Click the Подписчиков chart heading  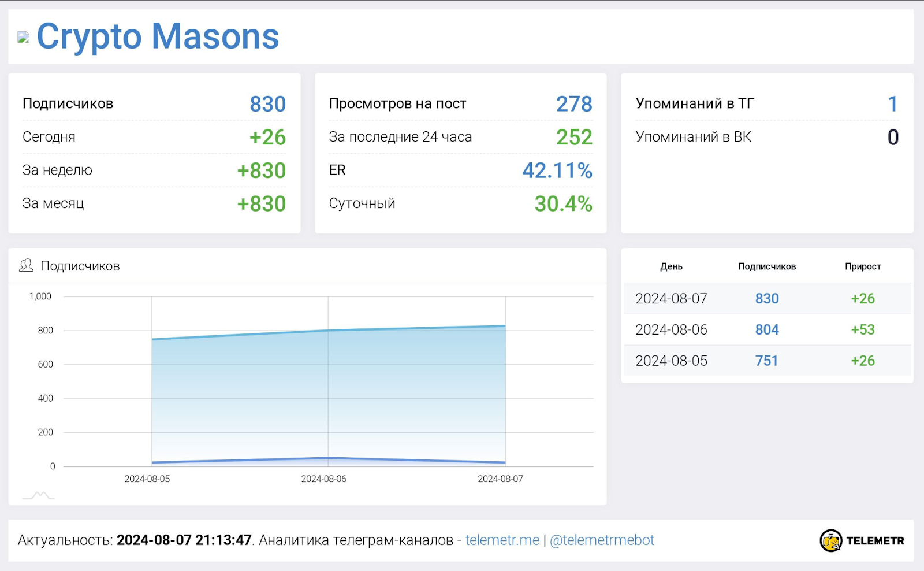pyautogui.click(x=80, y=266)
